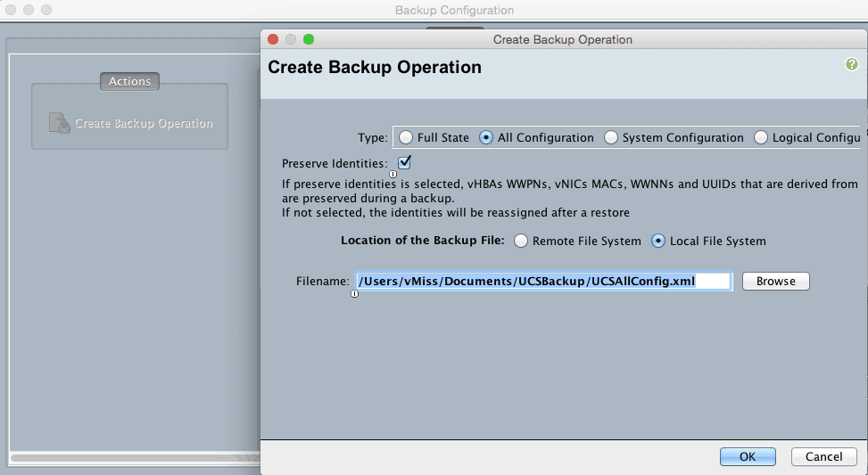Select the All Configuration backup type
This screenshot has height=475, width=868.
pyautogui.click(x=486, y=138)
